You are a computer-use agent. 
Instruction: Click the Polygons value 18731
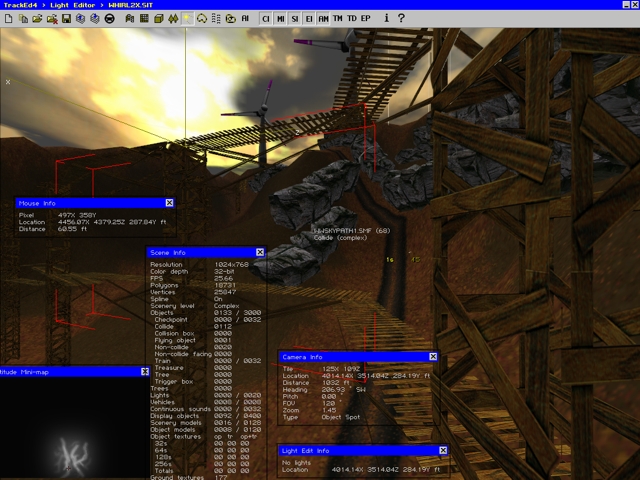click(x=225, y=285)
